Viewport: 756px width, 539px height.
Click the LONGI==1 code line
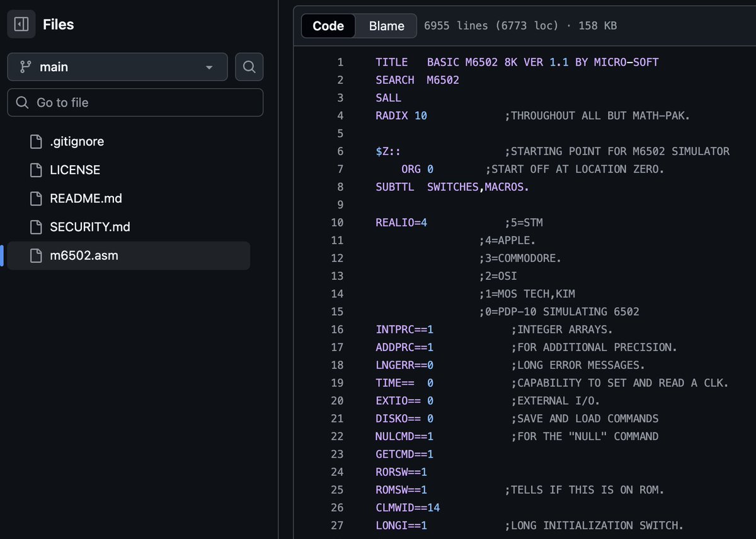[401, 525]
